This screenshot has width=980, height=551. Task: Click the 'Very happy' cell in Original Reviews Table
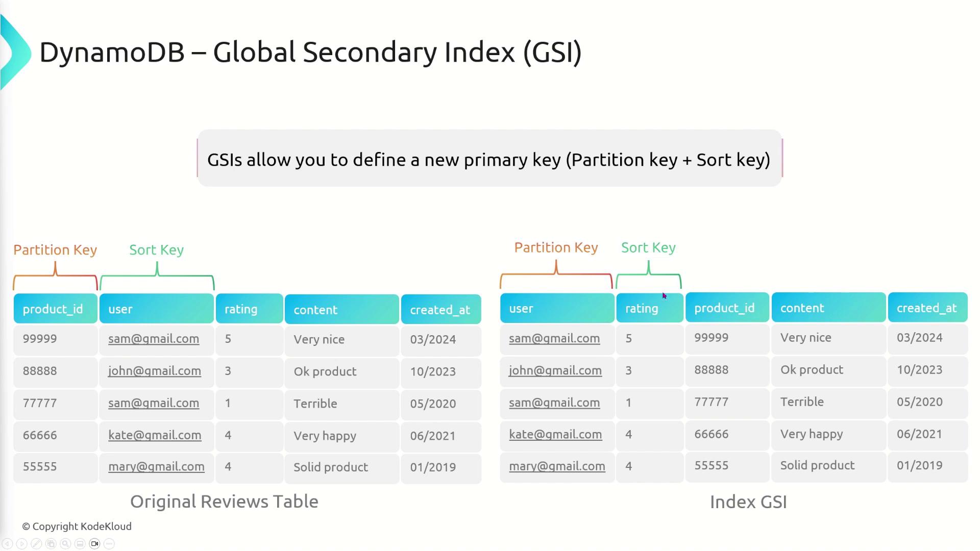pyautogui.click(x=325, y=436)
